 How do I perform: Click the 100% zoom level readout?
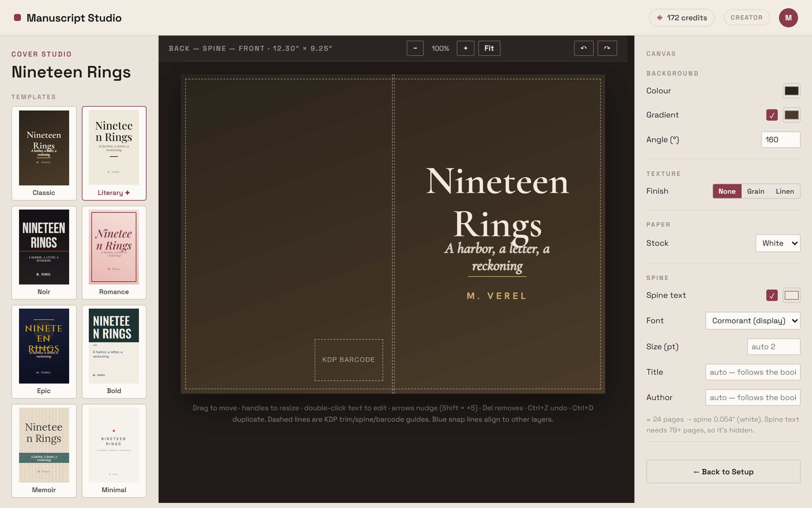(x=440, y=48)
